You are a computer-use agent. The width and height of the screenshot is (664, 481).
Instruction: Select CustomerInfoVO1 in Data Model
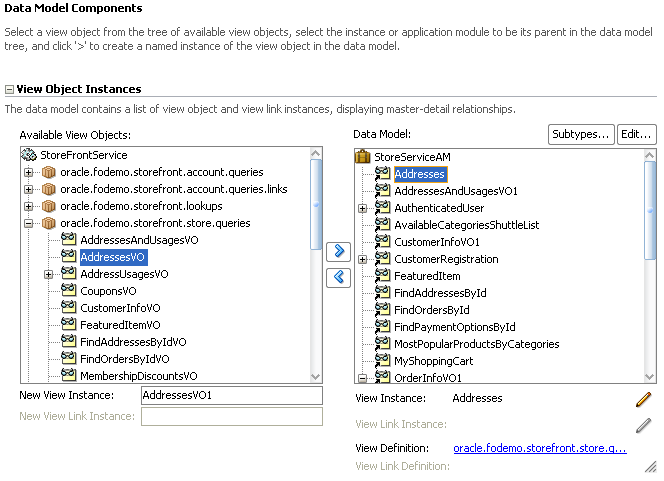click(x=437, y=242)
